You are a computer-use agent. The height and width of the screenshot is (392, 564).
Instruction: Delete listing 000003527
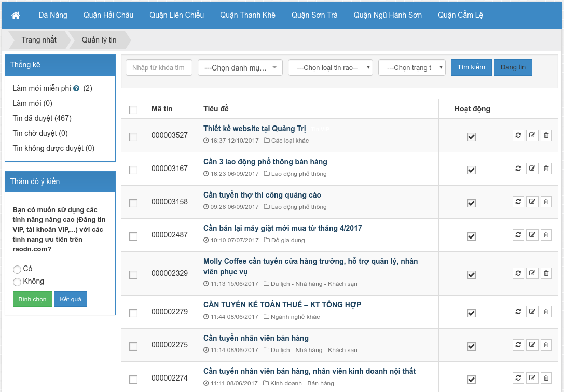coord(546,135)
